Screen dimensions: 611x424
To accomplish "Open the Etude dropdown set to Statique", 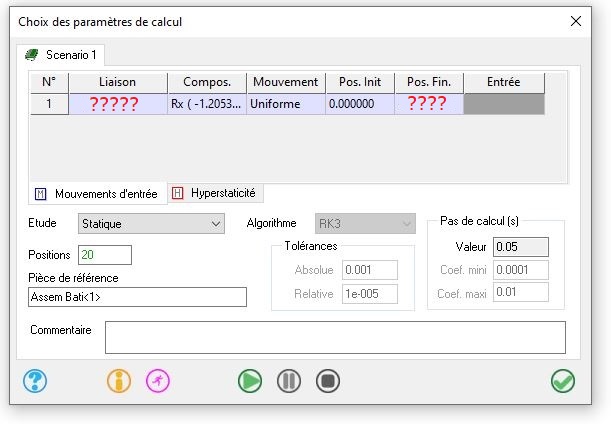I will [x=151, y=224].
